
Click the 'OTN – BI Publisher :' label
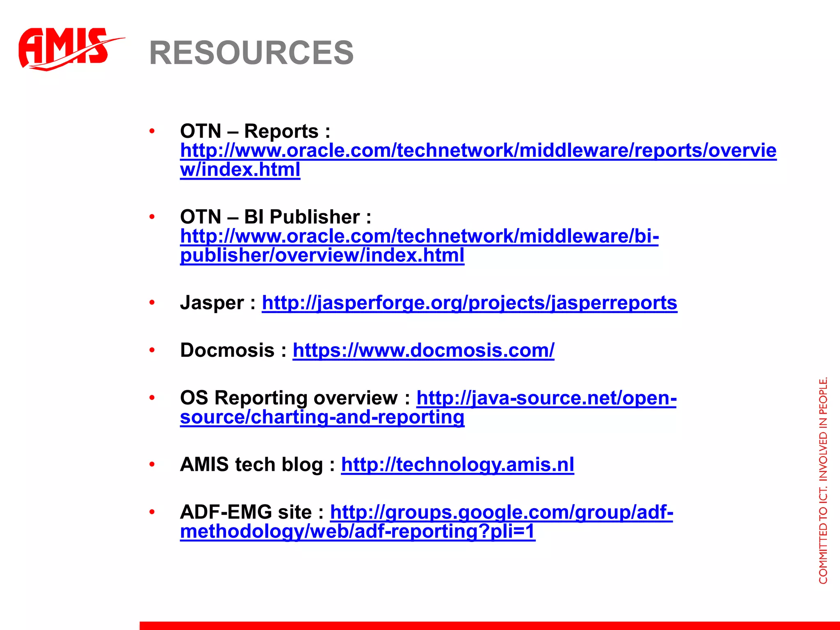tap(276, 217)
